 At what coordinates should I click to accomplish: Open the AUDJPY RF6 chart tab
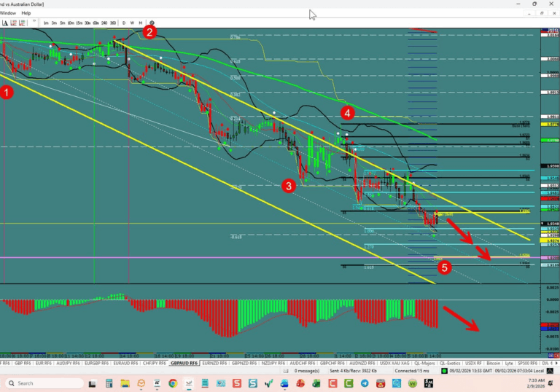(x=68, y=363)
